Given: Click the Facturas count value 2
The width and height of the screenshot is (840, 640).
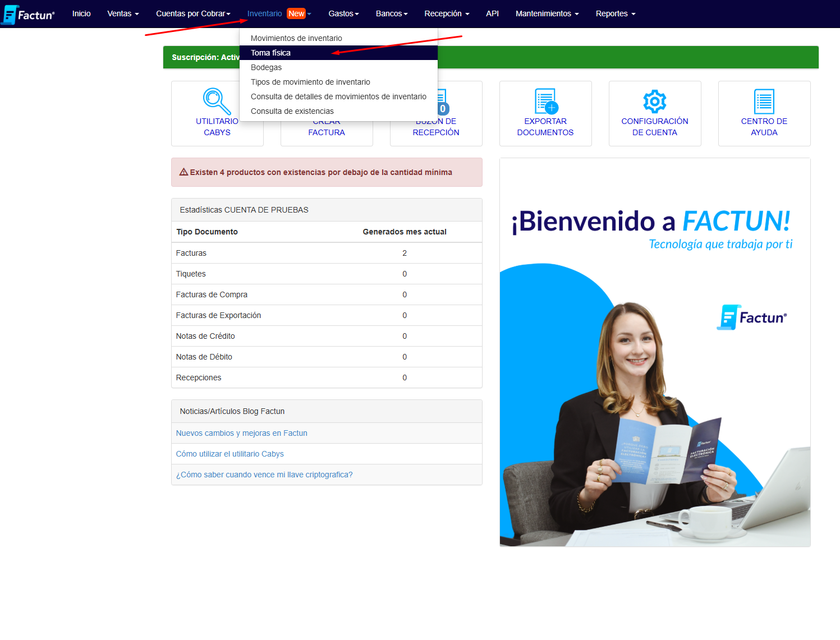Looking at the screenshot, I should (405, 253).
